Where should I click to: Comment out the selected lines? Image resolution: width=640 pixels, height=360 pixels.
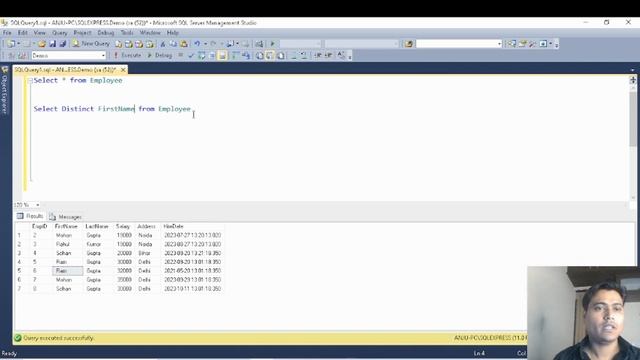pos(293,56)
